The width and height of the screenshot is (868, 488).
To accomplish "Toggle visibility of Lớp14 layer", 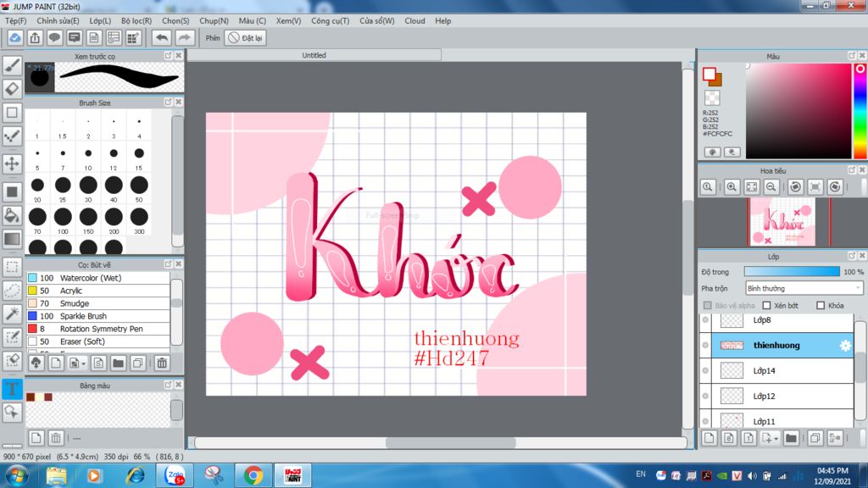I will point(705,371).
